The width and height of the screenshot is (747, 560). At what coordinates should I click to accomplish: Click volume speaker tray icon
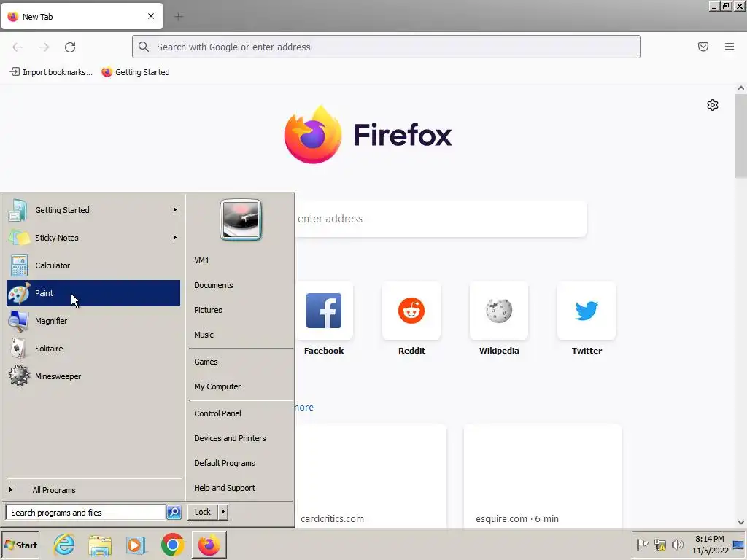pos(677,544)
